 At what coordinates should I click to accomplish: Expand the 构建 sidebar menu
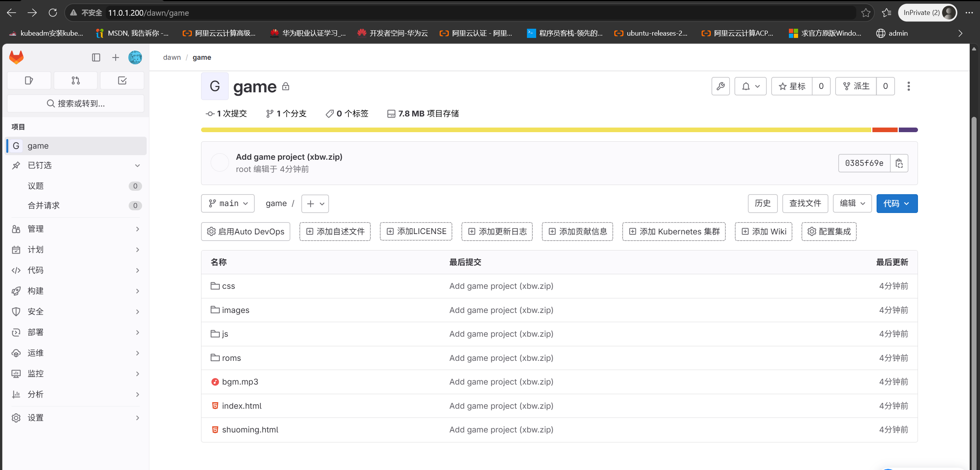[76, 291]
